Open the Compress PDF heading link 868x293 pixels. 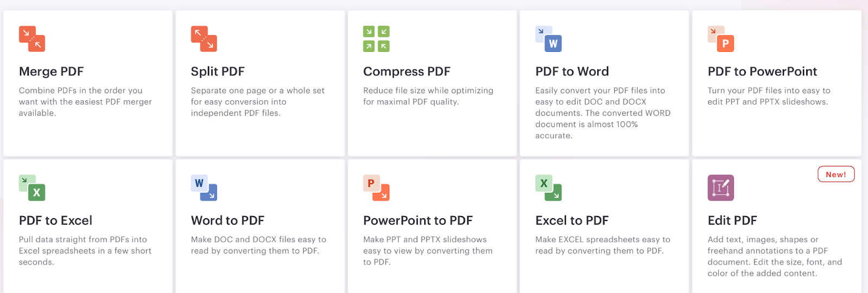pos(407,71)
